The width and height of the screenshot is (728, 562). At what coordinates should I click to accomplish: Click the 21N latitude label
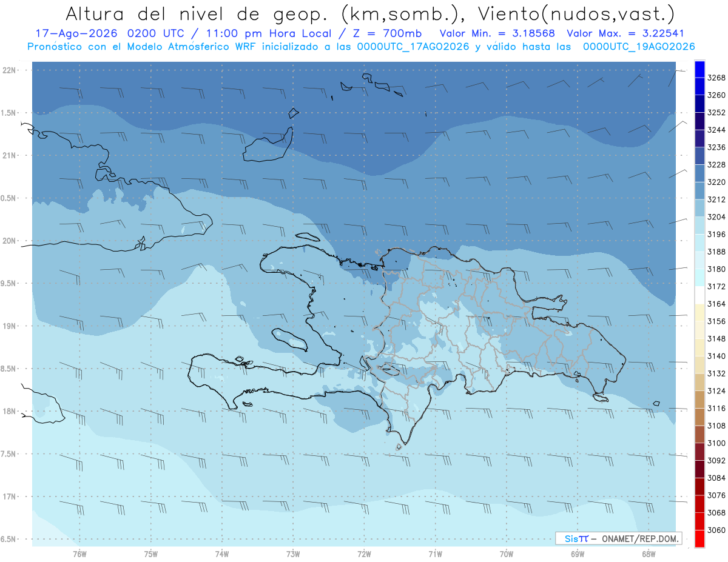10,155
